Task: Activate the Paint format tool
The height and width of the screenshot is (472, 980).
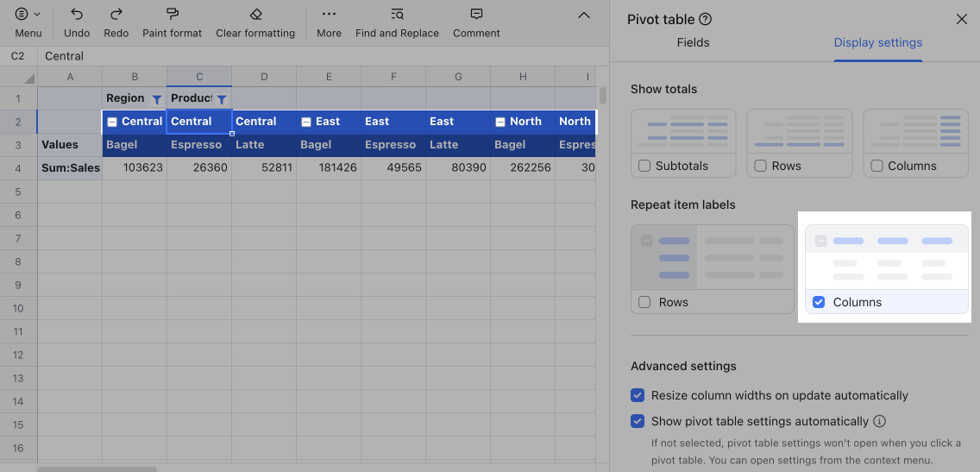Action: point(172,15)
